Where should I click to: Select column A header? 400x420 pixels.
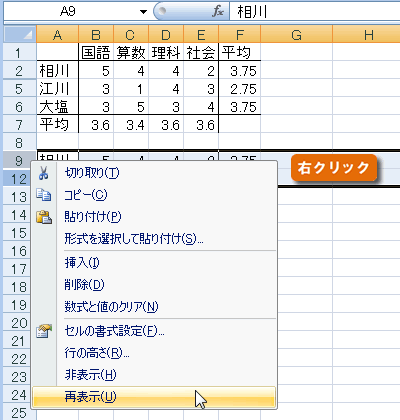tap(57, 34)
